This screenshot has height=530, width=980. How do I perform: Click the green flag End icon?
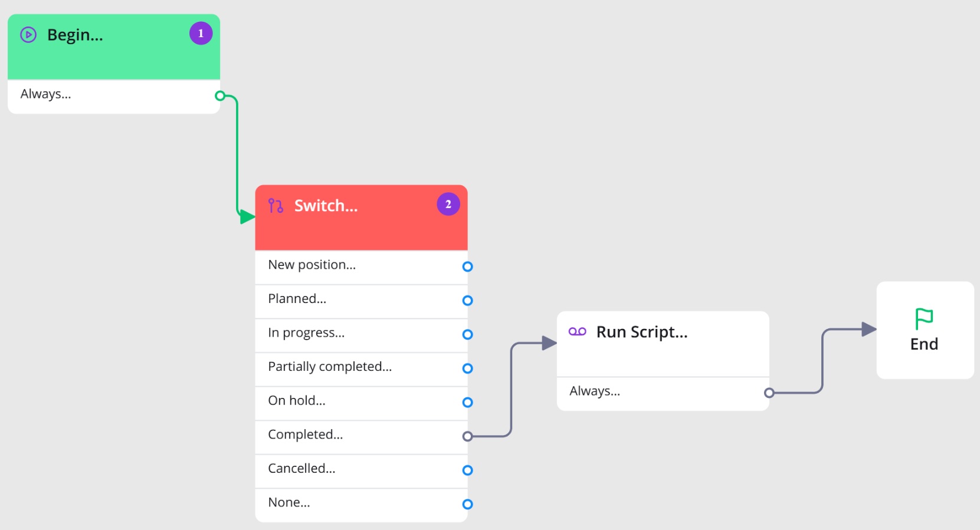[924, 319]
